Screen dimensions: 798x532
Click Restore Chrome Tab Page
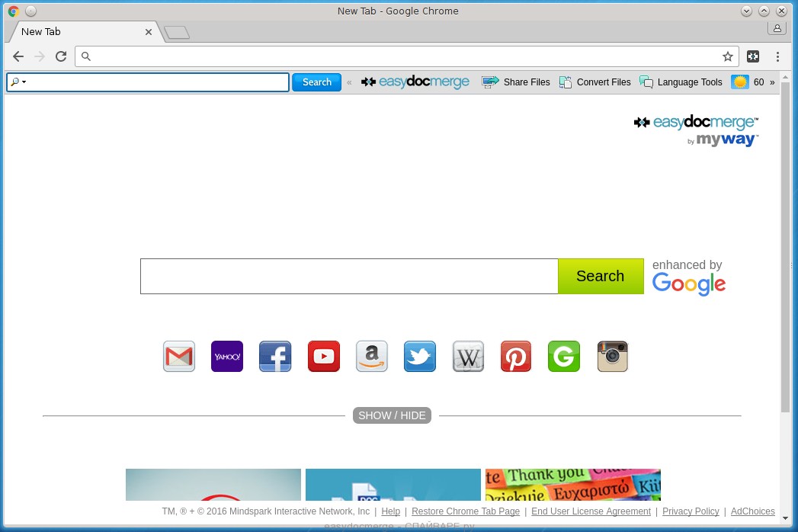coord(465,511)
